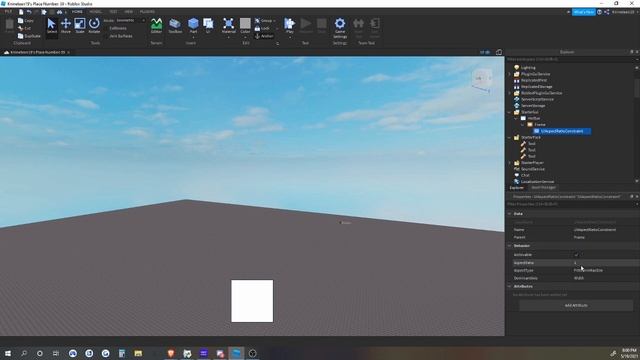Activate the Rotate tool

94,26
